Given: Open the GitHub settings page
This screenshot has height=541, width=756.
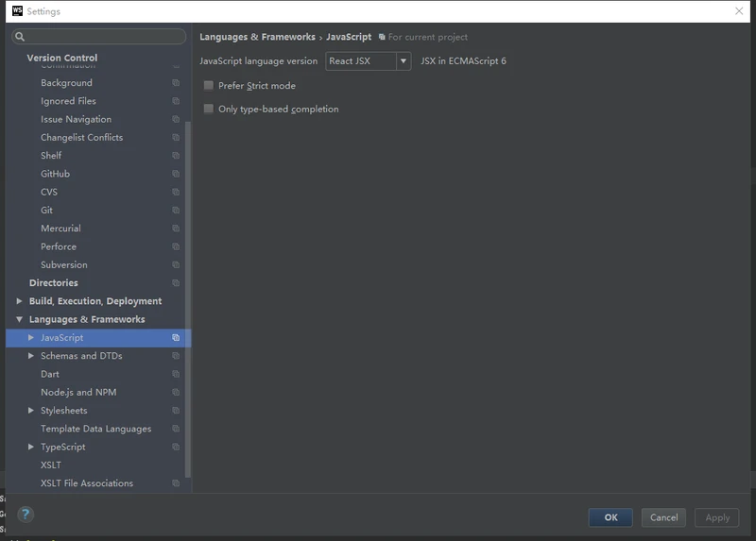Looking at the screenshot, I should 56,174.
